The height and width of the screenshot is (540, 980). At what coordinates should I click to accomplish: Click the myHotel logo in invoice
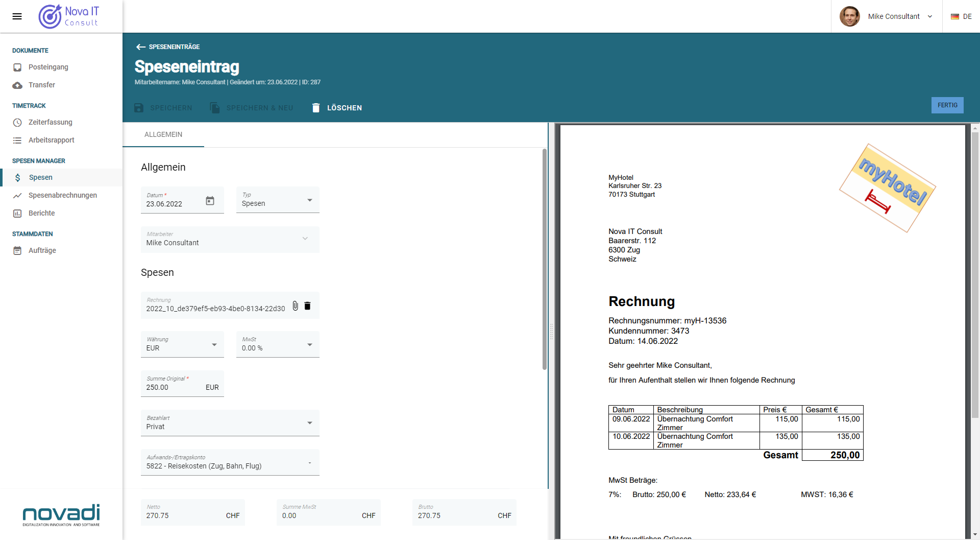click(888, 188)
